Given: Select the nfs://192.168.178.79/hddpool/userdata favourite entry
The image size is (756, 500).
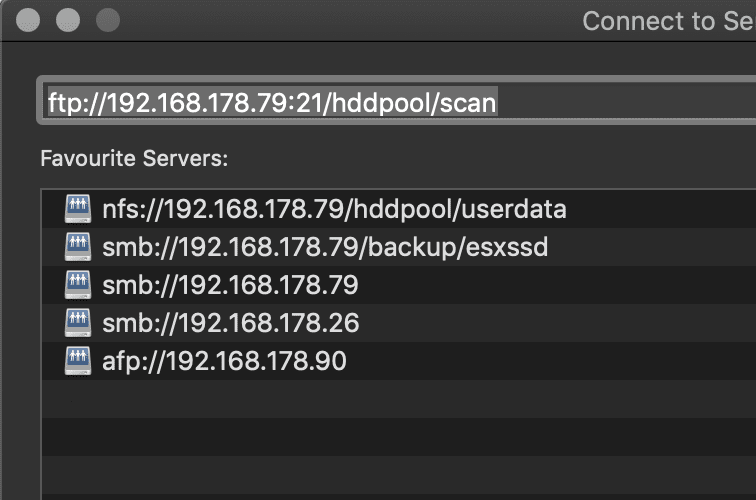Looking at the screenshot, I should (x=399, y=209).
